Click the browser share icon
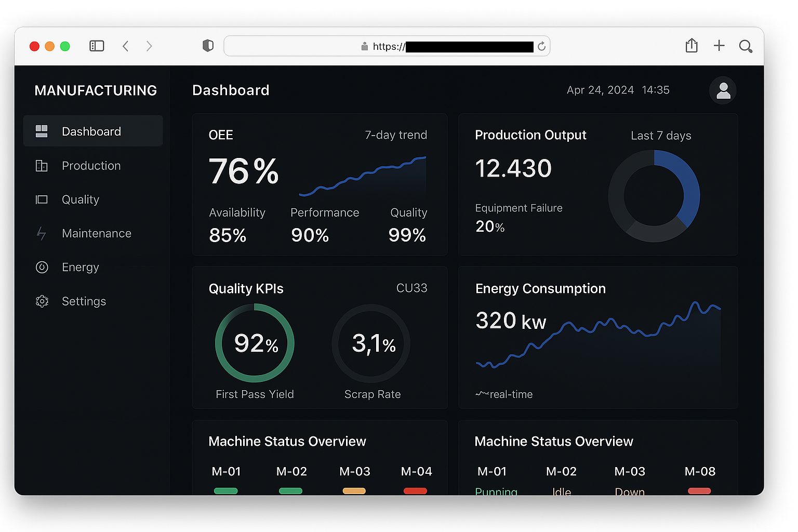Viewport: 798px width, 532px height. click(x=691, y=46)
